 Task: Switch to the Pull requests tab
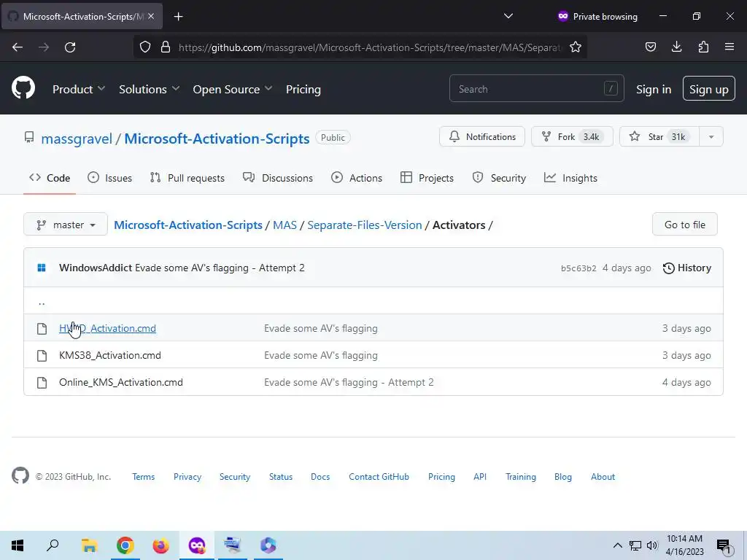[187, 178]
